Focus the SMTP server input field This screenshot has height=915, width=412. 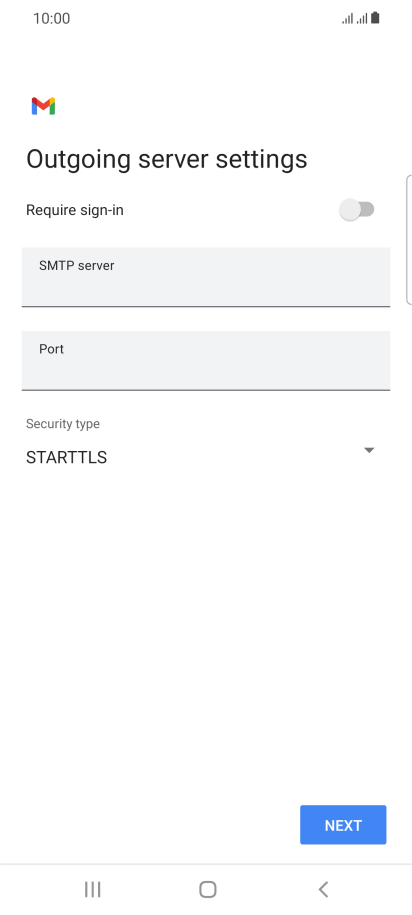click(205, 277)
